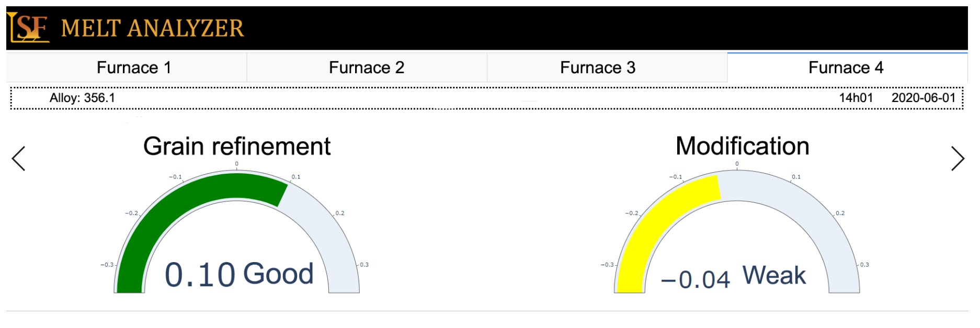Click the unfilled section of Modification gauge
Viewport: 980px width, 328px height.
click(816, 220)
